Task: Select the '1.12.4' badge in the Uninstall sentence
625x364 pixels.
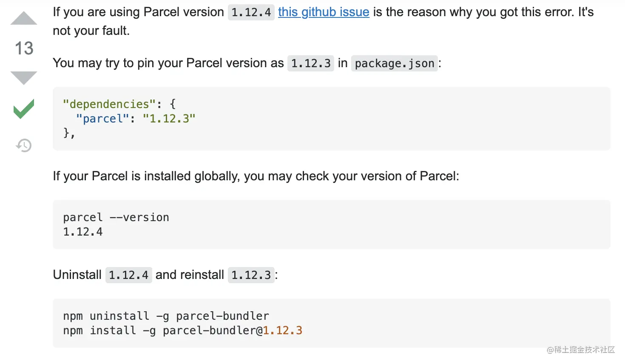Action: pos(129,275)
